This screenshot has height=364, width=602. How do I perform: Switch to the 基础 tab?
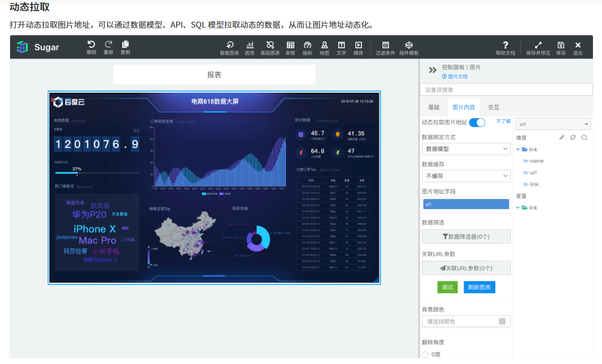pos(433,107)
